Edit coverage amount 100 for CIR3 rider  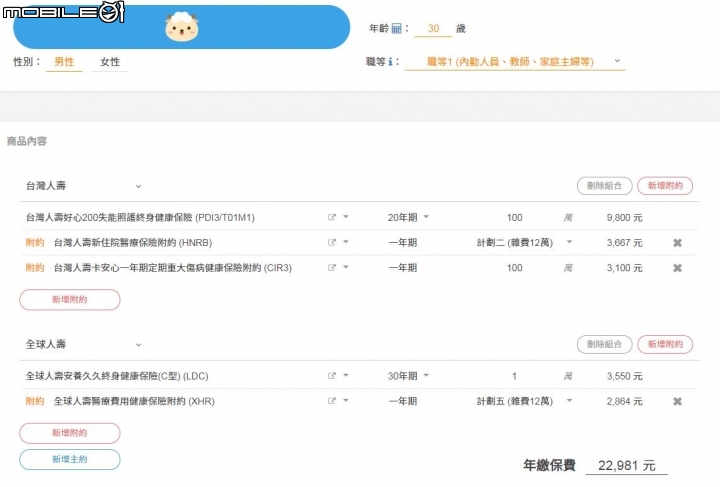(x=514, y=268)
